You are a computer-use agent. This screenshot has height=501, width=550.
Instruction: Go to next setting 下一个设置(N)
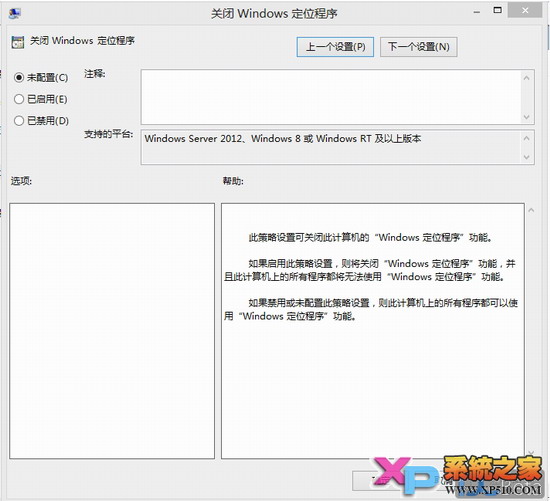click(x=418, y=47)
